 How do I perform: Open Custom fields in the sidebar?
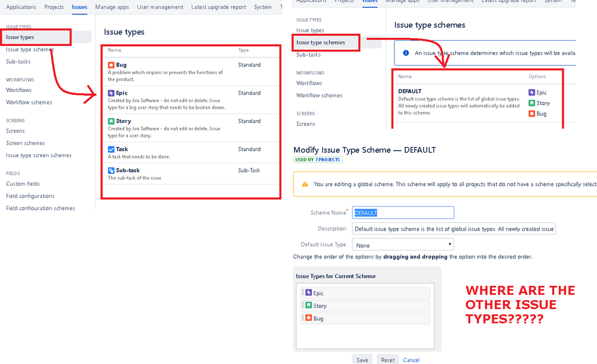[x=23, y=183]
